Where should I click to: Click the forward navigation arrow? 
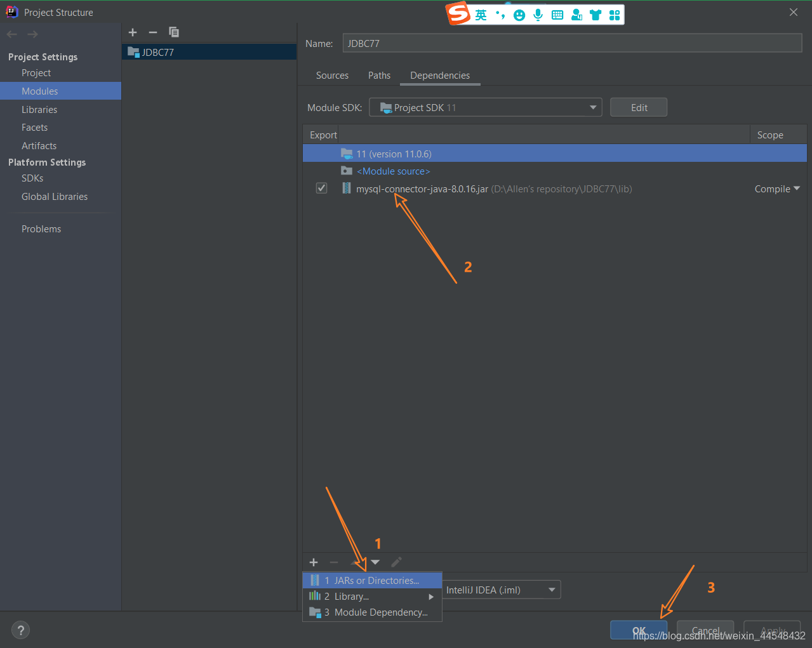click(x=33, y=34)
